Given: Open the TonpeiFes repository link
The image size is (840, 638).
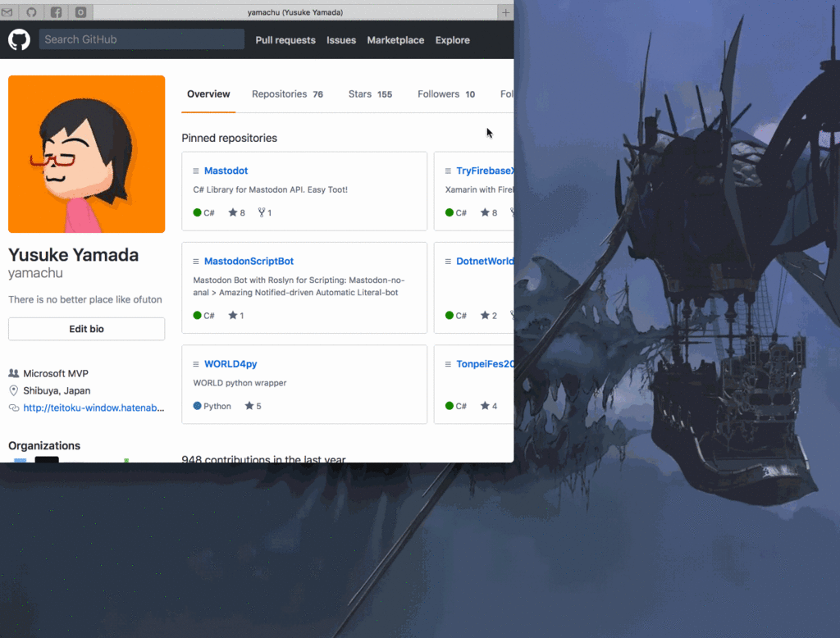Looking at the screenshot, I should pos(485,364).
